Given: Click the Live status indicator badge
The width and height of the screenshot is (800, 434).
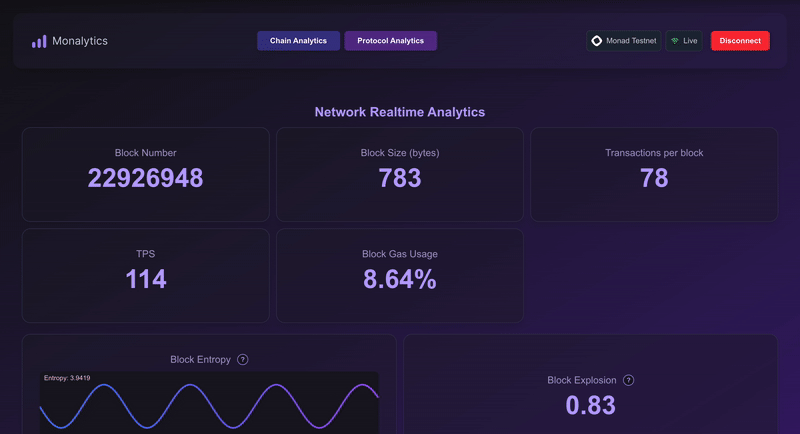Looking at the screenshot, I should (x=684, y=41).
